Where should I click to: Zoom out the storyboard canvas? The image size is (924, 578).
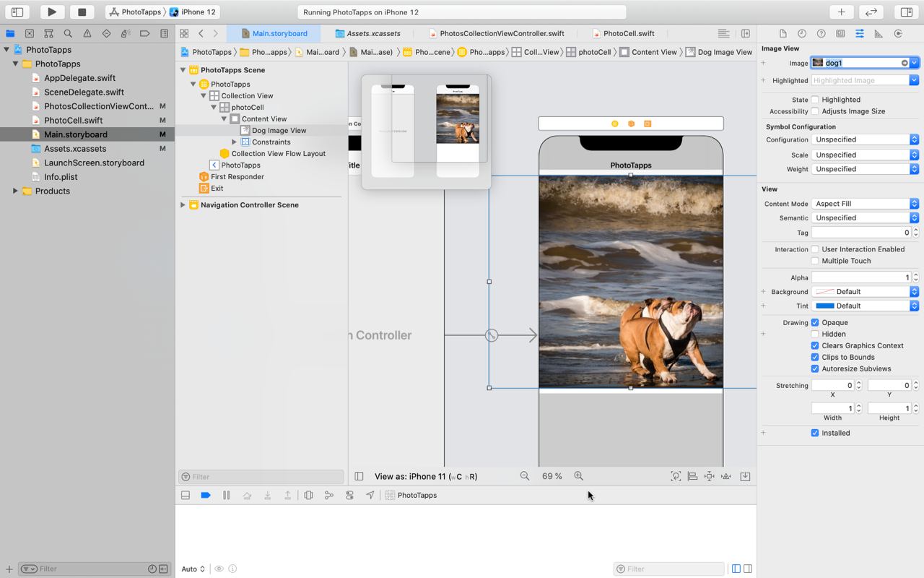(525, 476)
